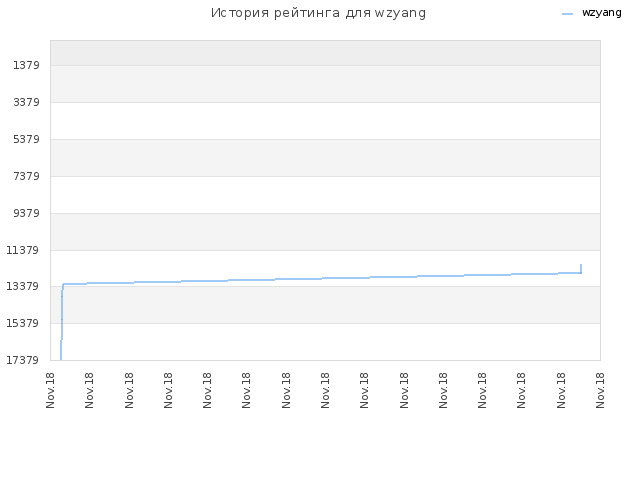Select the 3379 y-axis label
The height and width of the screenshot is (480, 640).
tap(26, 102)
